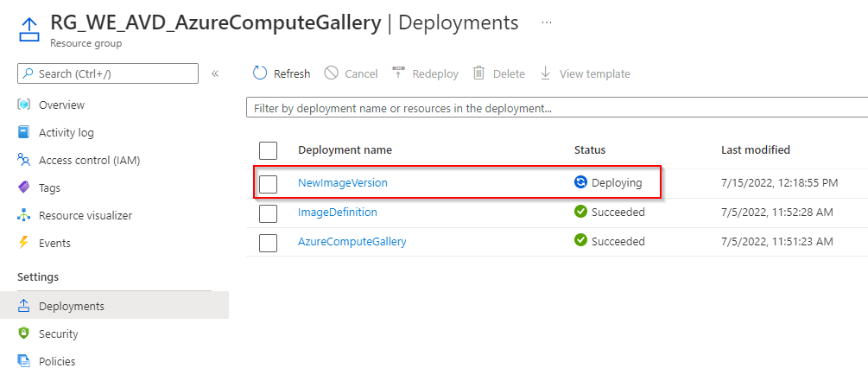Select Deployments in Settings section

click(x=114, y=306)
